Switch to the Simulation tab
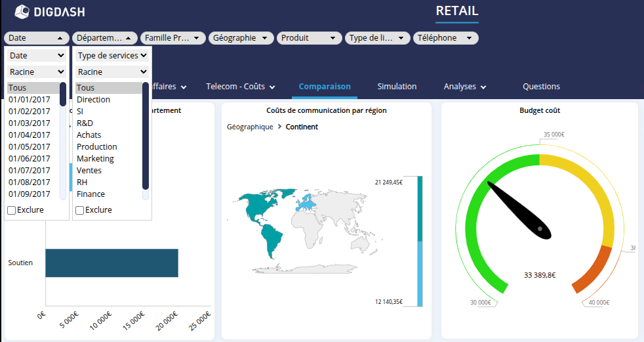 397,87
